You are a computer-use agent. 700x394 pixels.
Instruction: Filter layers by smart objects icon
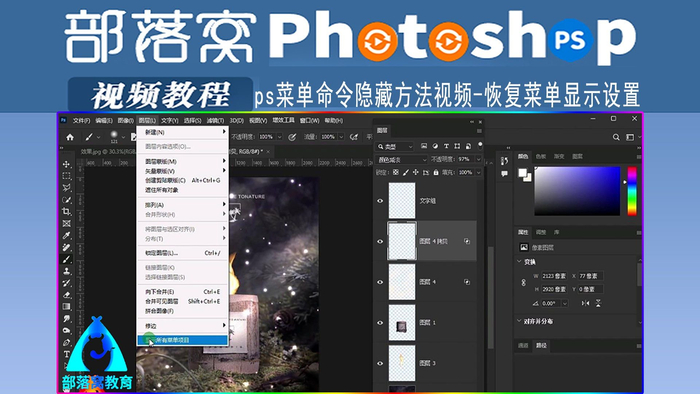(468, 146)
